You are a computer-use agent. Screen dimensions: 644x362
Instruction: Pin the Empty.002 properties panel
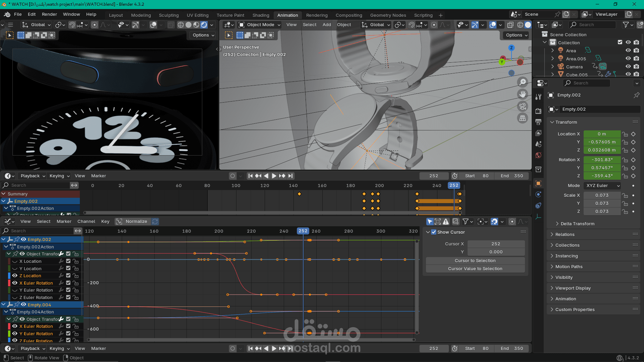point(636,95)
